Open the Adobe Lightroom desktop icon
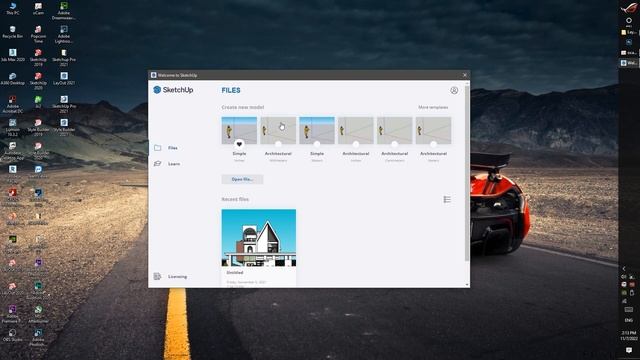The image size is (640, 360). 64,34
